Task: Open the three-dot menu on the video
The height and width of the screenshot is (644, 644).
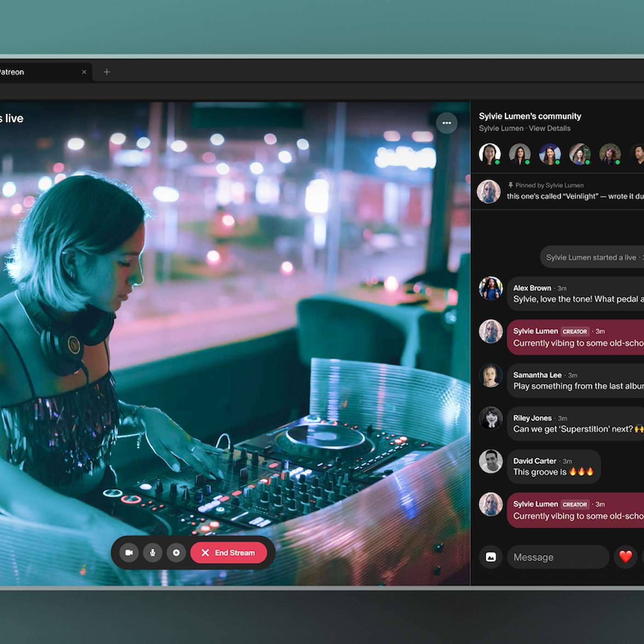Action: coord(446,123)
